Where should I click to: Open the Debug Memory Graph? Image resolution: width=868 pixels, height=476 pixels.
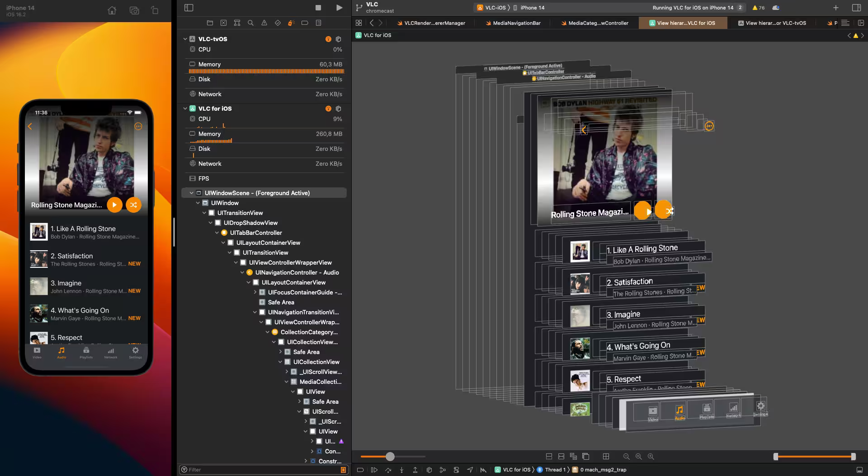443,470
